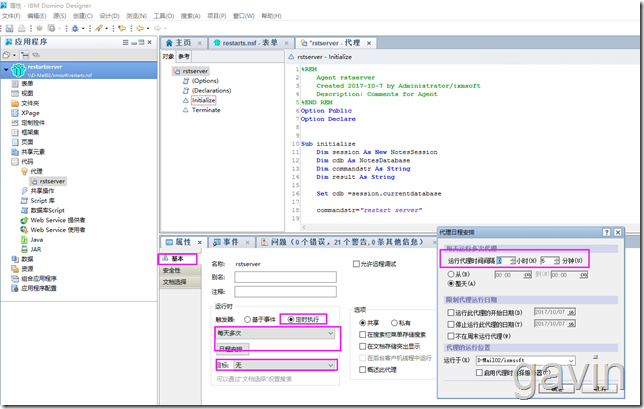
Task: Select 从(B) radio in schedule dialog
Action: tap(451, 274)
